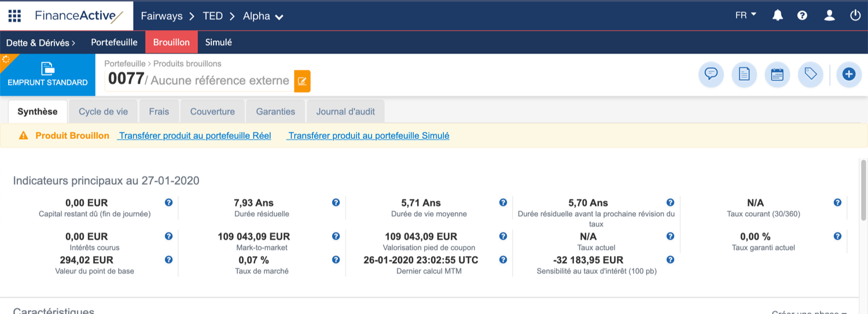The width and height of the screenshot is (868, 314).
Task: Click the power logout icon
Action: (855, 16)
